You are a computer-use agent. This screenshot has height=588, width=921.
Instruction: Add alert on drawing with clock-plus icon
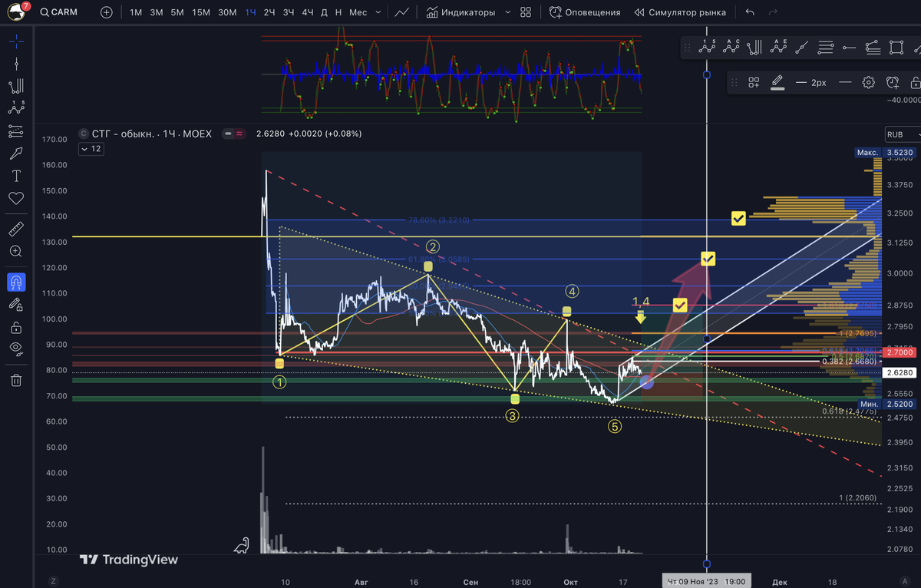point(892,82)
